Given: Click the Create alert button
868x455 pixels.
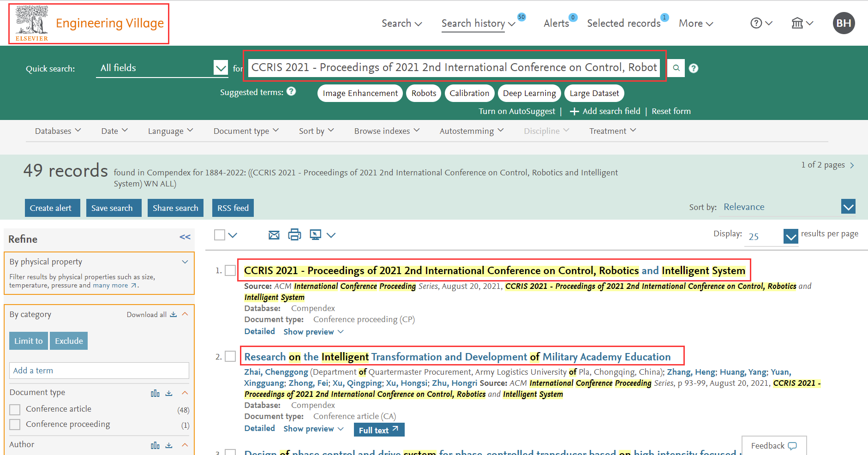Looking at the screenshot, I should 52,208.
